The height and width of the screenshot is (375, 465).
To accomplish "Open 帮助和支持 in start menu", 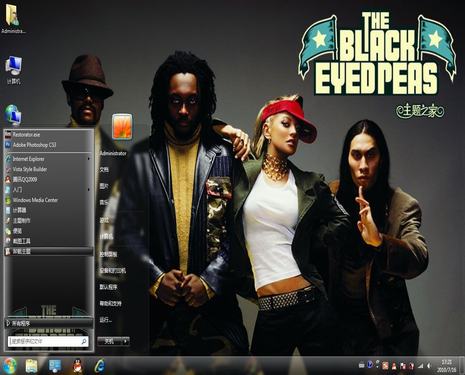I will 110,303.
